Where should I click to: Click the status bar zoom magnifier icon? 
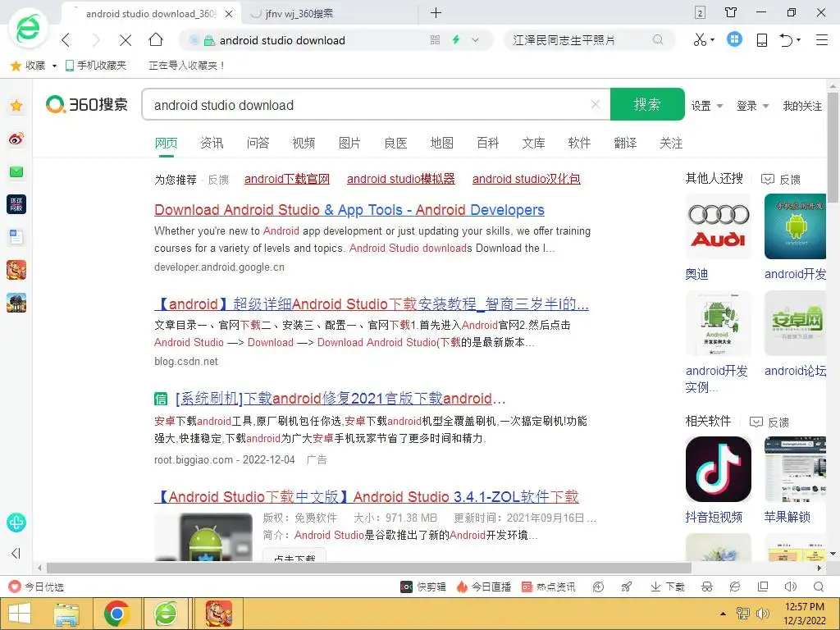point(819,587)
